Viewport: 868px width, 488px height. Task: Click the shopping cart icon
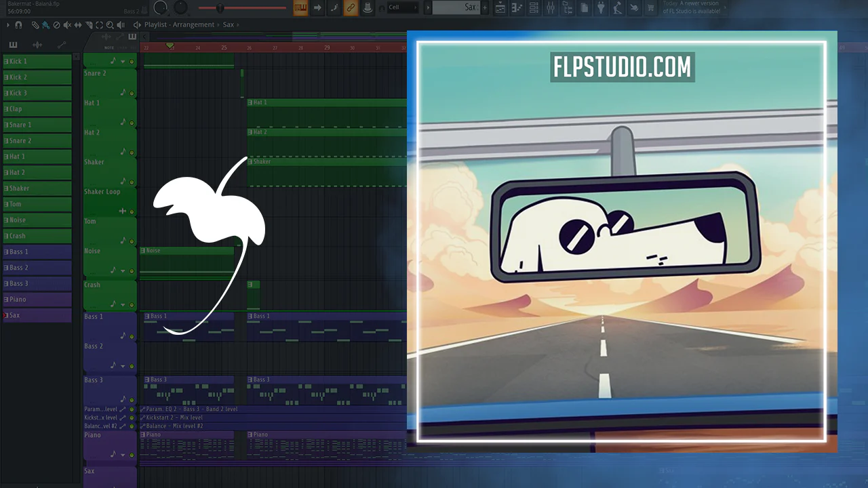(651, 8)
